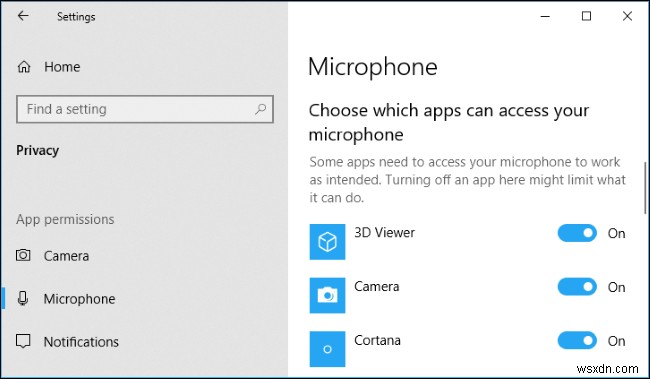Viewport: 650px width, 379px height.
Task: Switch off Cortana microphone toggle
Action: coord(577,341)
